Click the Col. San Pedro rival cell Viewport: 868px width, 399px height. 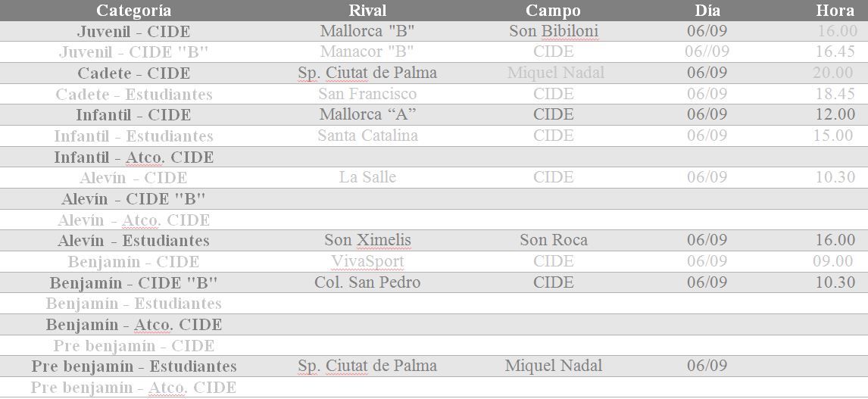[x=367, y=282]
